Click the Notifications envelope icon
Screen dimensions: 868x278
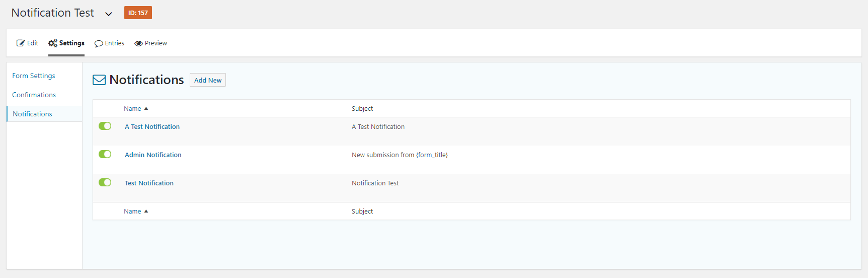tap(99, 80)
